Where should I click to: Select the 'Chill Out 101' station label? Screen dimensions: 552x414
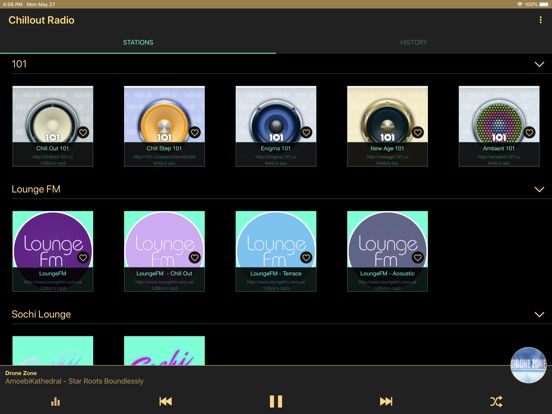[52, 149]
